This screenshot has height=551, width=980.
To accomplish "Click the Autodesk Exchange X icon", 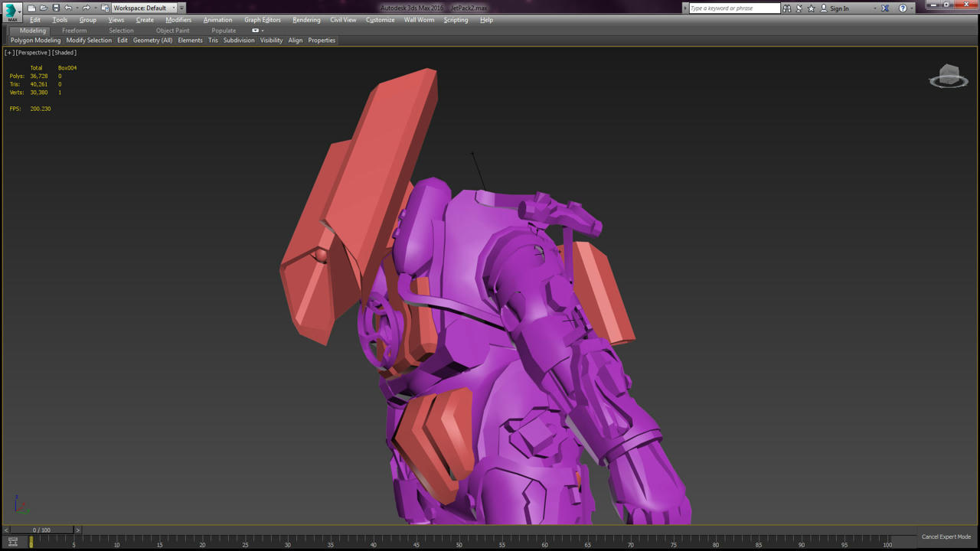I will [885, 8].
